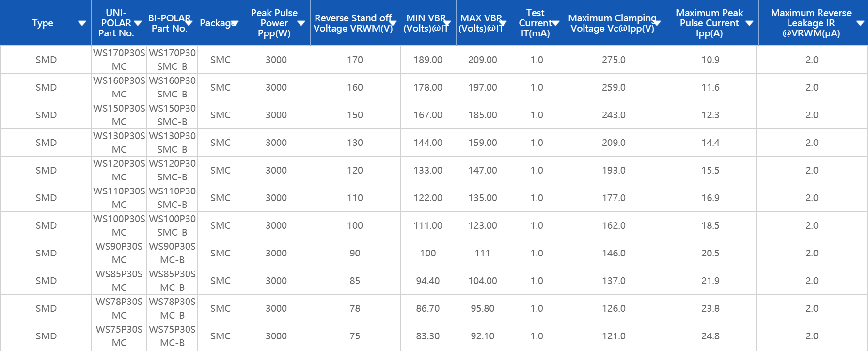This screenshot has width=868, height=351.
Task: Open Maximum Clamping Voltage filter arrow
Action: coord(657,23)
